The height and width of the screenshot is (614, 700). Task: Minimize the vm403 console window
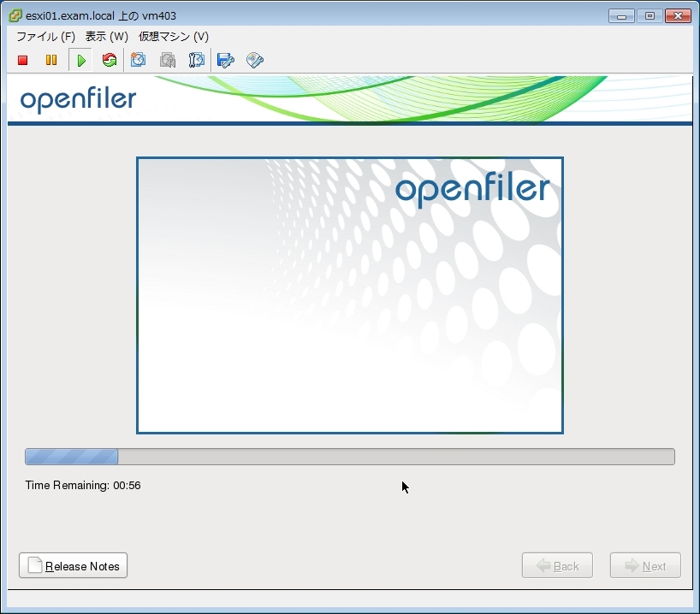pos(621,16)
